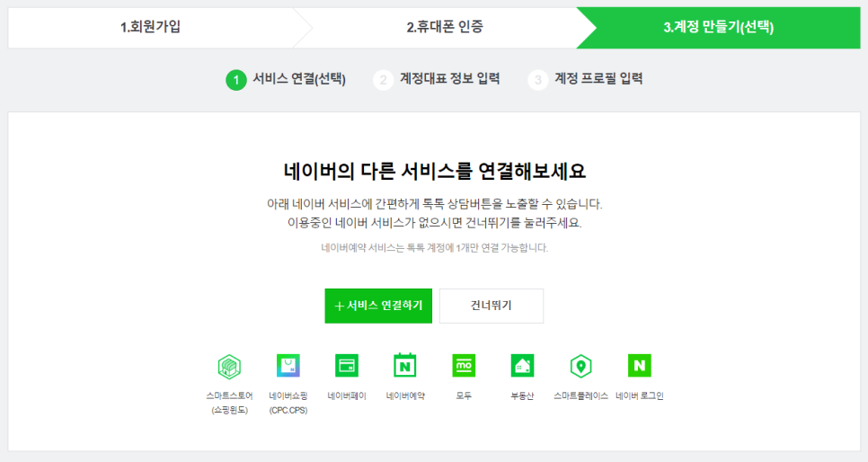The height and width of the screenshot is (462, 868).
Task: Select the 2.휴대폰 인증 step tab
Action: (445, 27)
